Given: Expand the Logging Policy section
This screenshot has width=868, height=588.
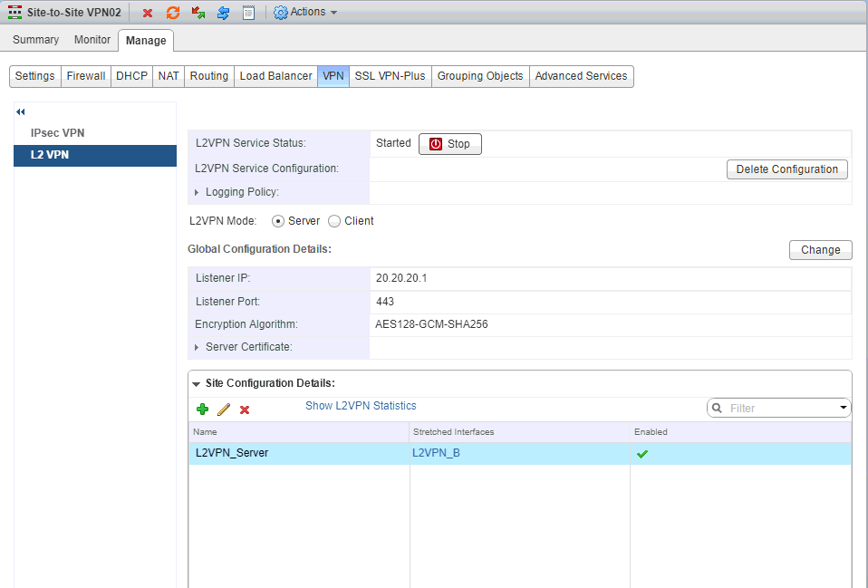Looking at the screenshot, I should [x=198, y=192].
